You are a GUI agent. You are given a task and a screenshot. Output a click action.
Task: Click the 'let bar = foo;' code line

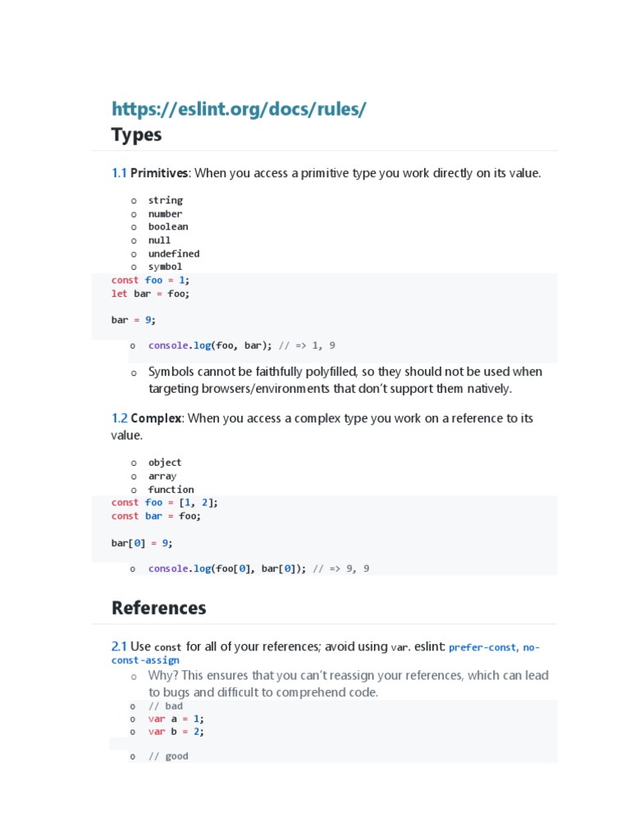(150, 293)
